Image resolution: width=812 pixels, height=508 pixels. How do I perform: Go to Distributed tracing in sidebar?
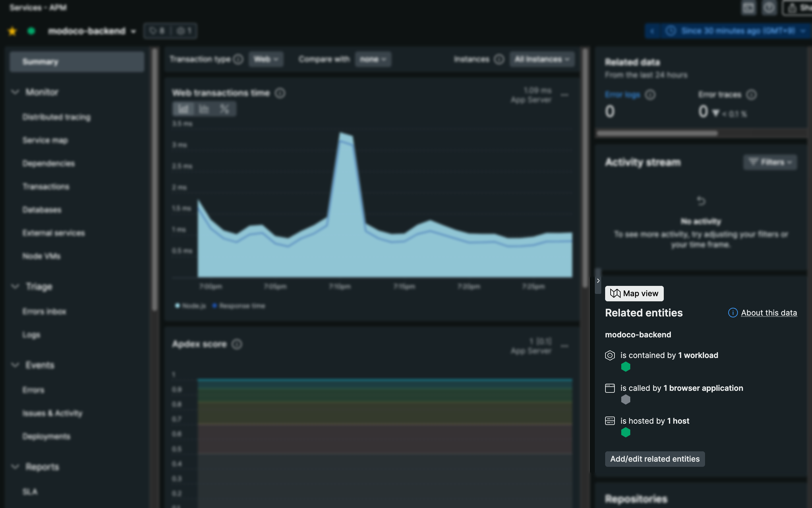pos(56,117)
